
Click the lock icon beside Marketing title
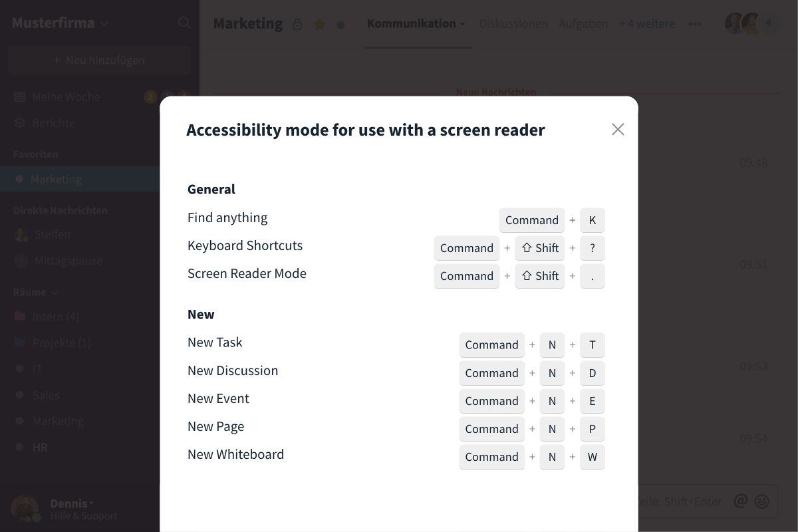click(x=297, y=25)
